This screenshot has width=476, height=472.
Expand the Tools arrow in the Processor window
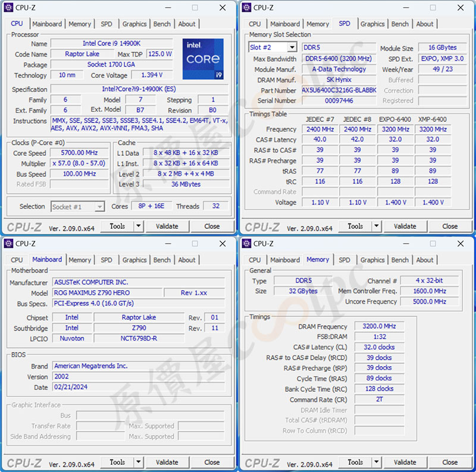click(139, 226)
